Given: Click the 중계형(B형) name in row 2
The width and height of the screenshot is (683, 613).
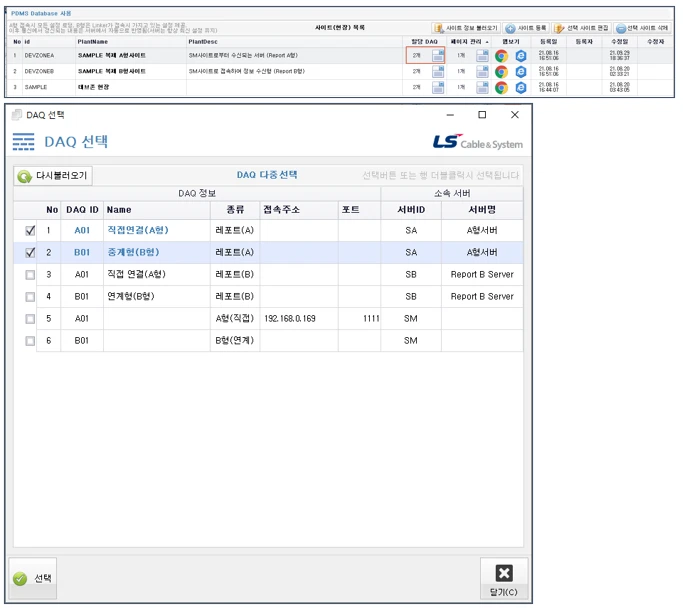Looking at the screenshot, I should tap(133, 252).
